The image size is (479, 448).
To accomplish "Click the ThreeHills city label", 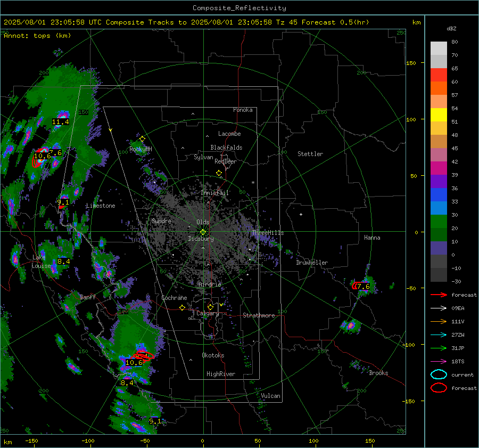I will click(x=268, y=233).
